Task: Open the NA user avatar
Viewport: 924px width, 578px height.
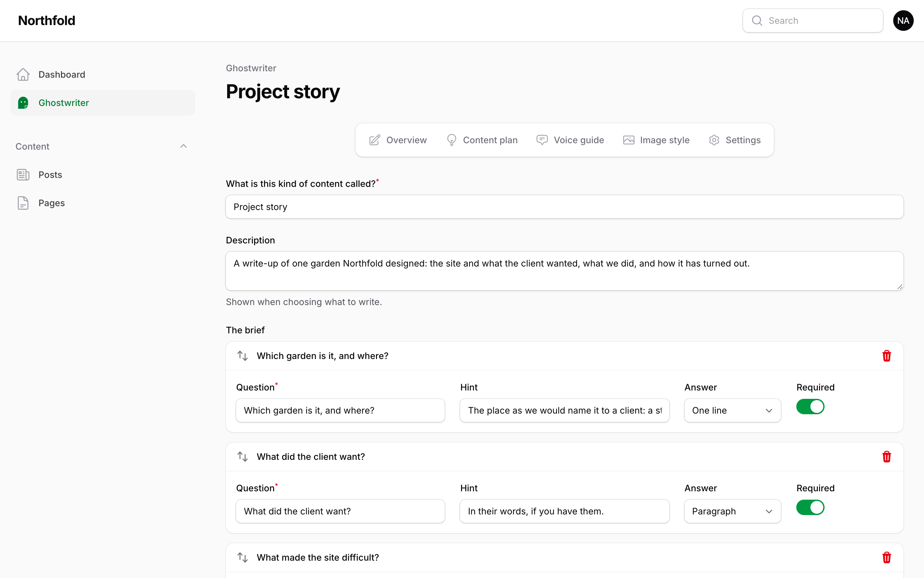Action: coord(903,21)
